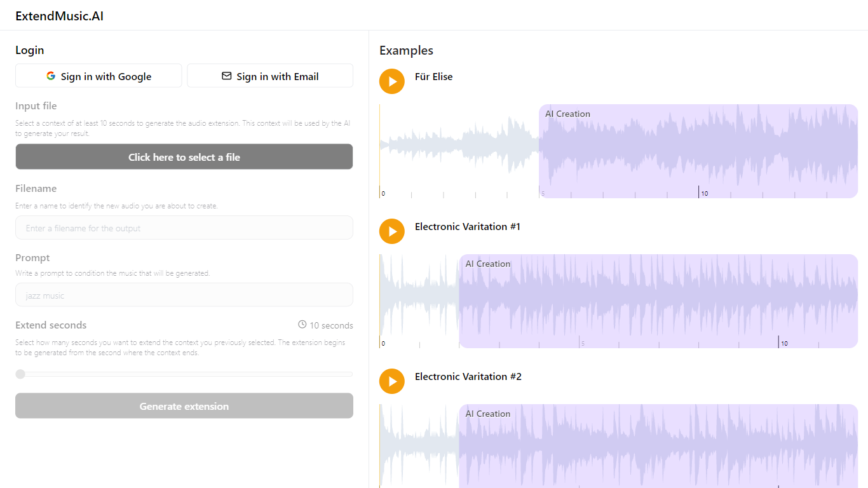Click the envelope icon for Email sign-in

226,76
